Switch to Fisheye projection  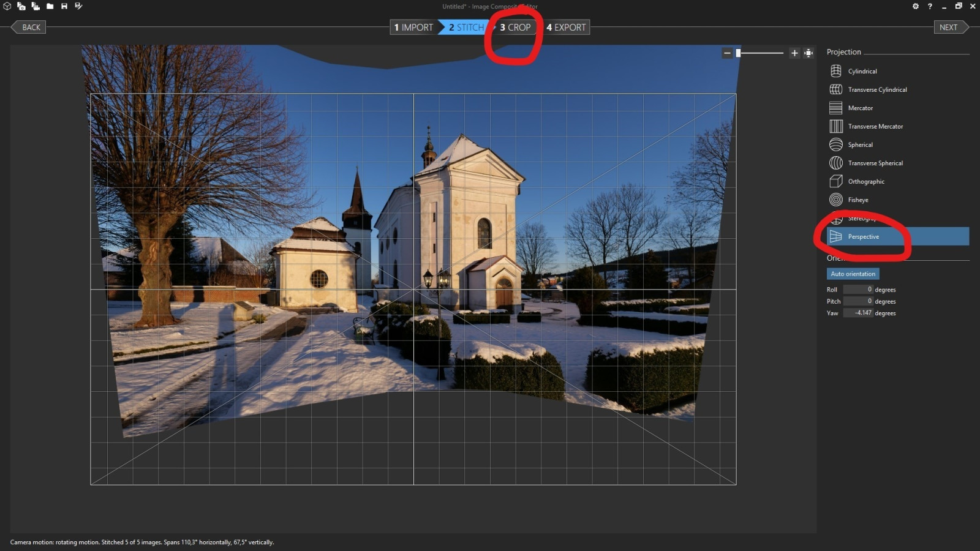click(858, 200)
